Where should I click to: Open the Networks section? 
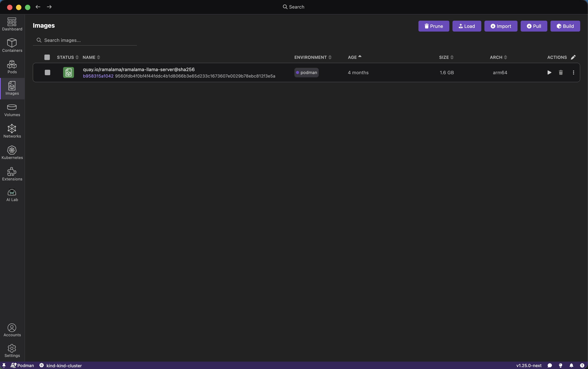[12, 132]
